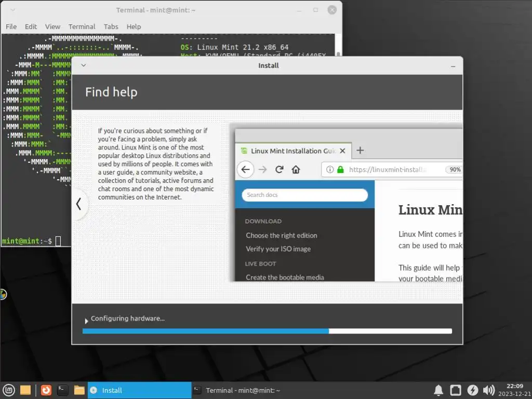Open Create the bootable media link
532x399 pixels.
tap(285, 277)
